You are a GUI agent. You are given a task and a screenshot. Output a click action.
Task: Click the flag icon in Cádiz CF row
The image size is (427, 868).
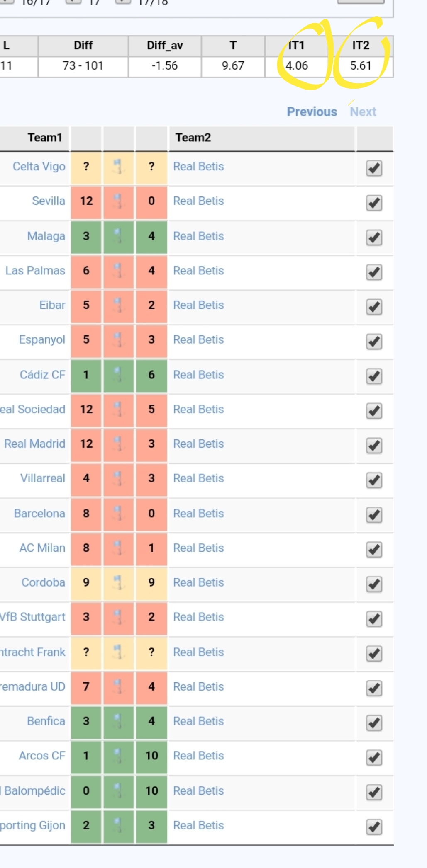[x=118, y=375]
